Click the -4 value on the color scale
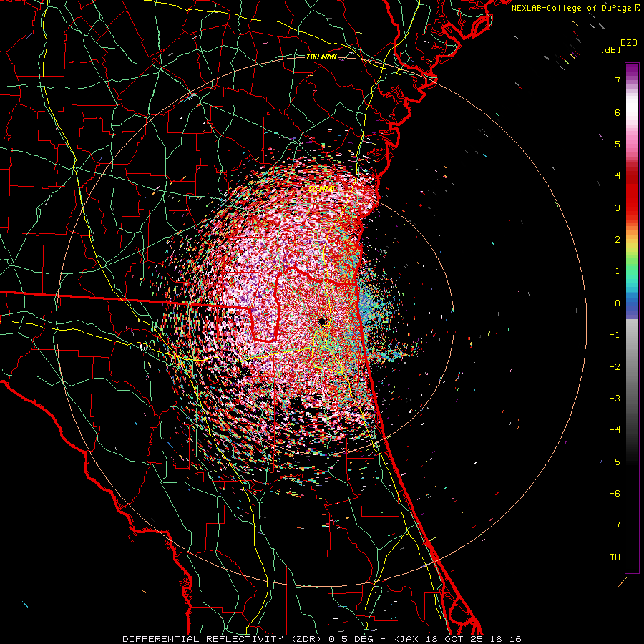 pyautogui.click(x=615, y=430)
